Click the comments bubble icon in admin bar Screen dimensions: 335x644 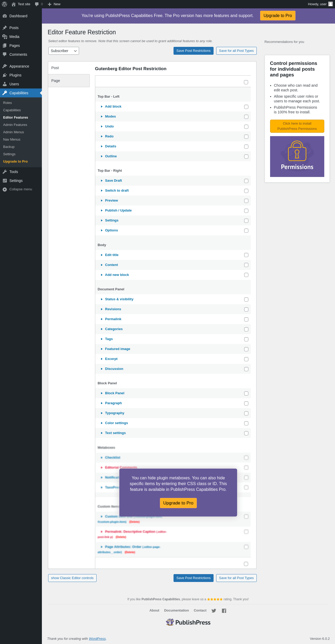37,4
